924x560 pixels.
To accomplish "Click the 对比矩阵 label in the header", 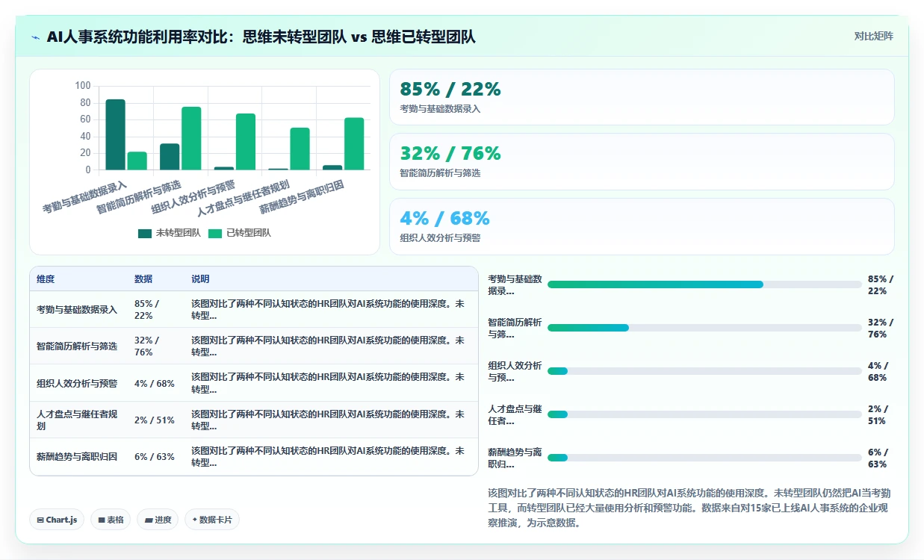I will (874, 36).
